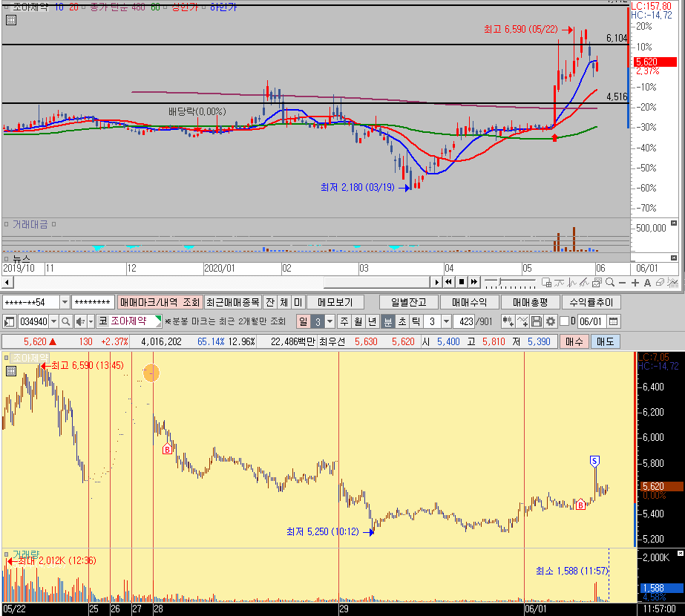Click 매매총평 button

tap(530, 302)
